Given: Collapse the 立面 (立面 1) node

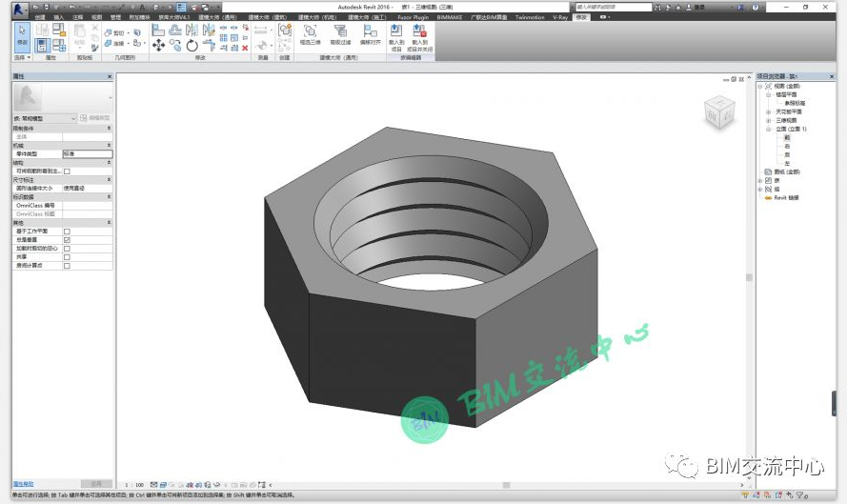Looking at the screenshot, I should 768,130.
